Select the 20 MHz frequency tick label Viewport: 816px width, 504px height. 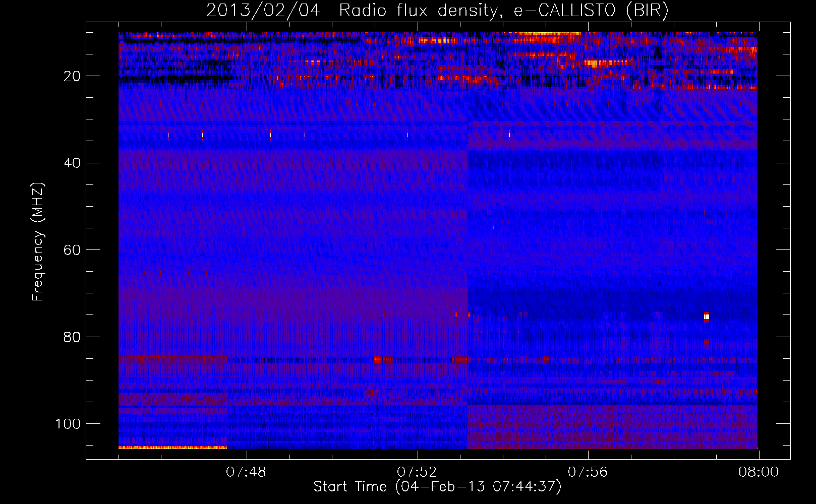(x=73, y=76)
